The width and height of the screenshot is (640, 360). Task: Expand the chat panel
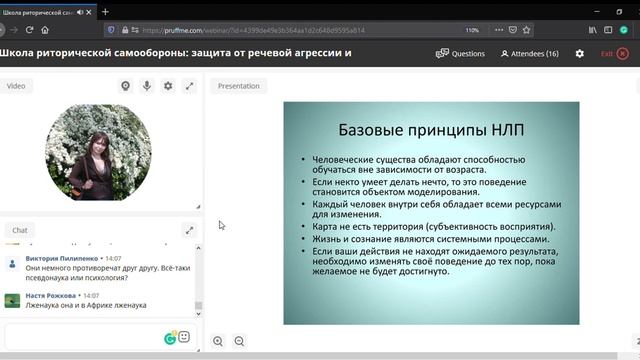189,231
